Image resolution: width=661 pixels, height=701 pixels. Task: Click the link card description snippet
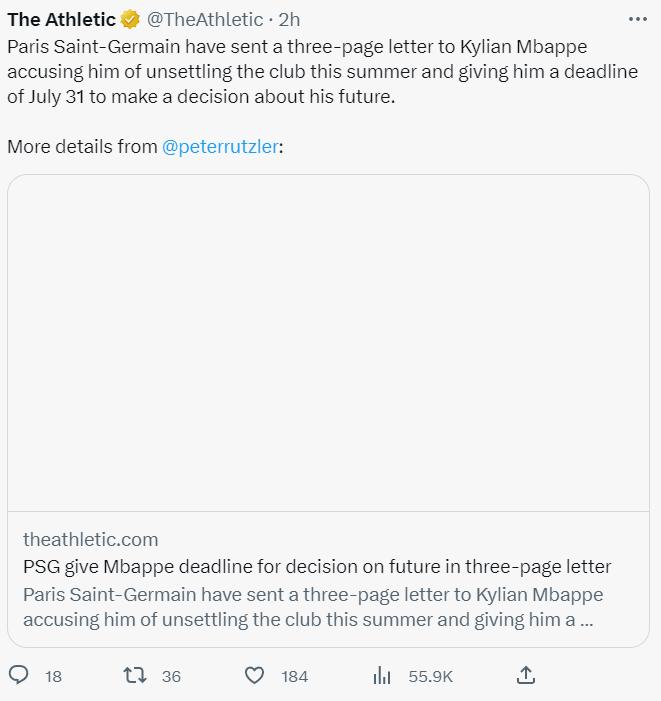(312, 606)
